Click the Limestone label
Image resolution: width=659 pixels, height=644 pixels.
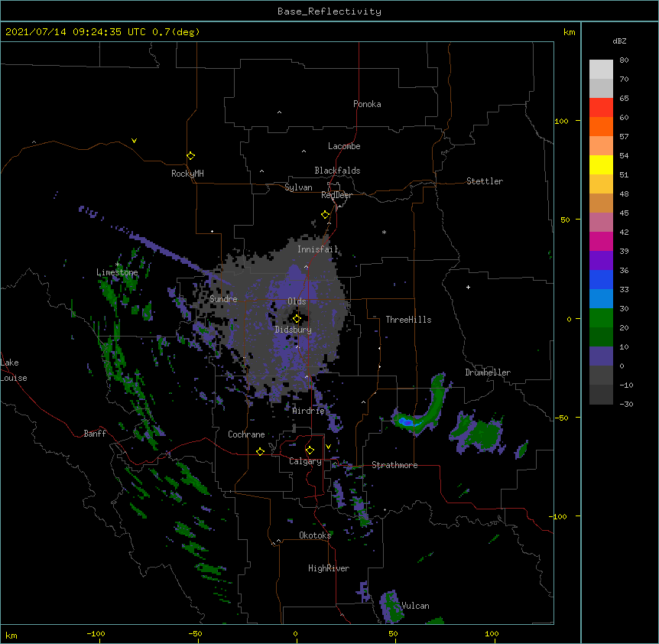[x=117, y=272]
